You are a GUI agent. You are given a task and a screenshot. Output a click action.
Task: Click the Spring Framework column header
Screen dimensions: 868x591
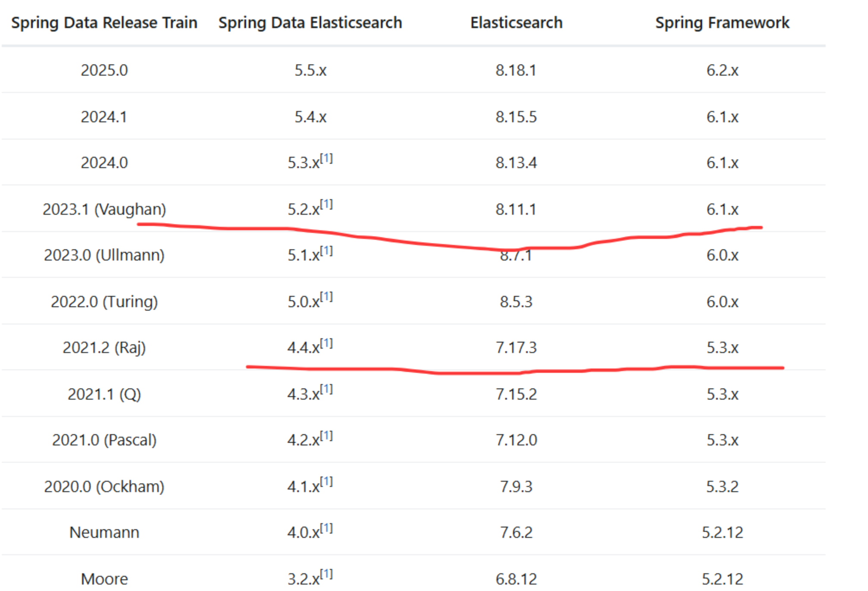722,22
